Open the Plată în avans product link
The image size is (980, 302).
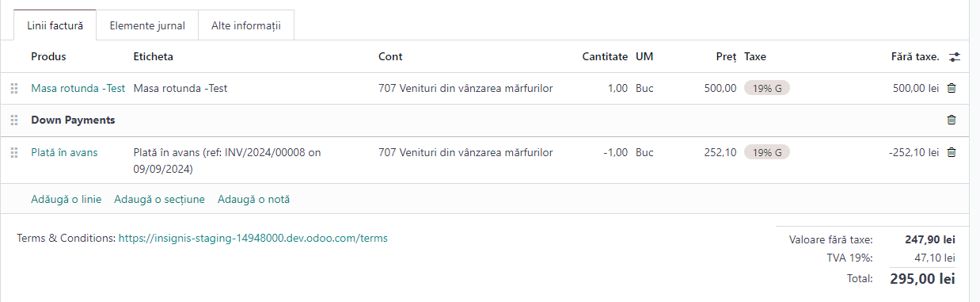(x=64, y=152)
